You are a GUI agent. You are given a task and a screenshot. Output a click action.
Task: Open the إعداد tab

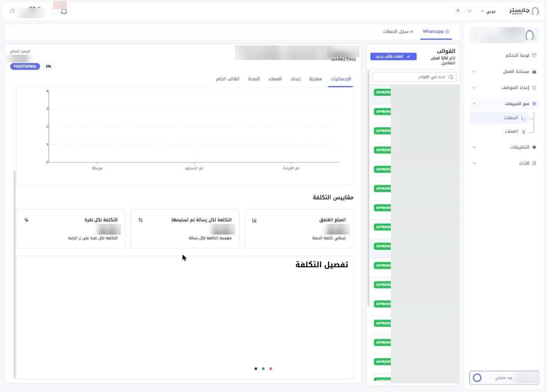tap(295, 79)
